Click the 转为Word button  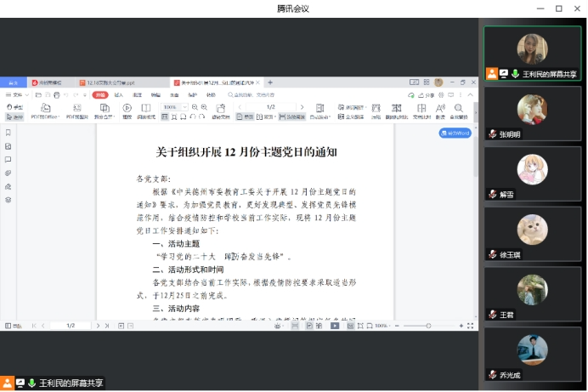click(455, 134)
